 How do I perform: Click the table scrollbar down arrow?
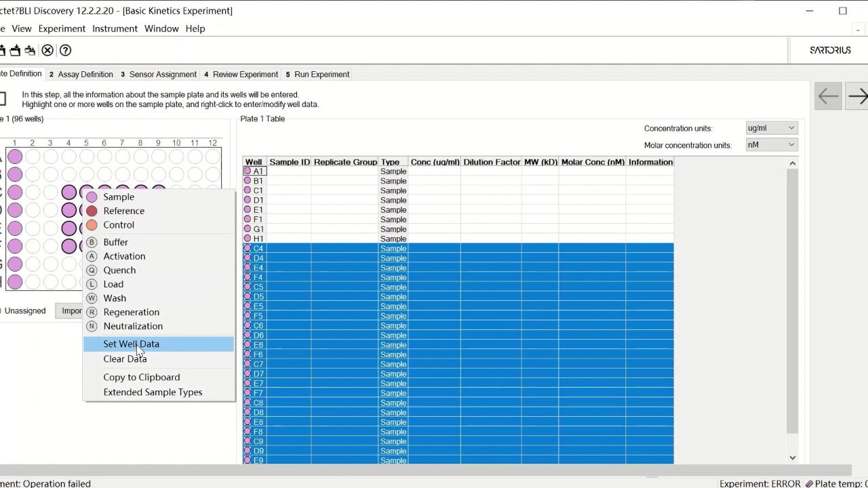pyautogui.click(x=793, y=457)
